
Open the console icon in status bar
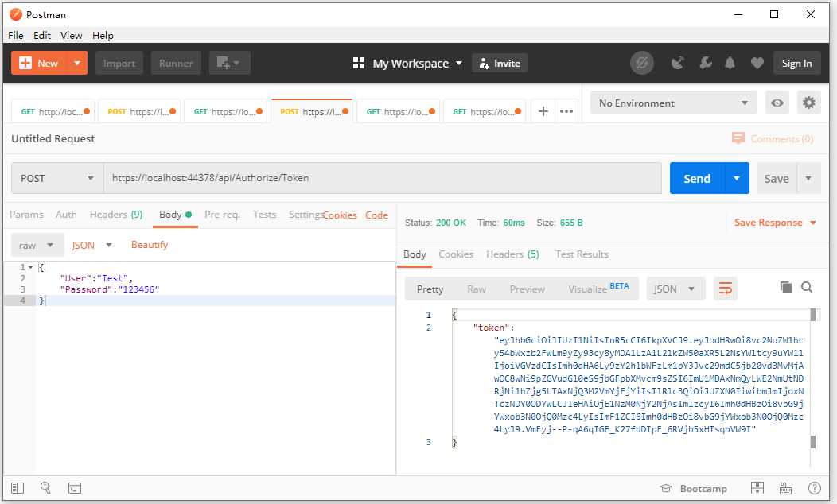75,488
